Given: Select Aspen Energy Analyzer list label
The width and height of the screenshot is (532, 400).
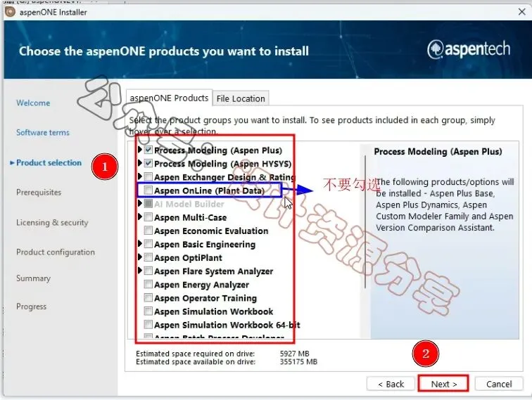Looking at the screenshot, I should 201,285.
